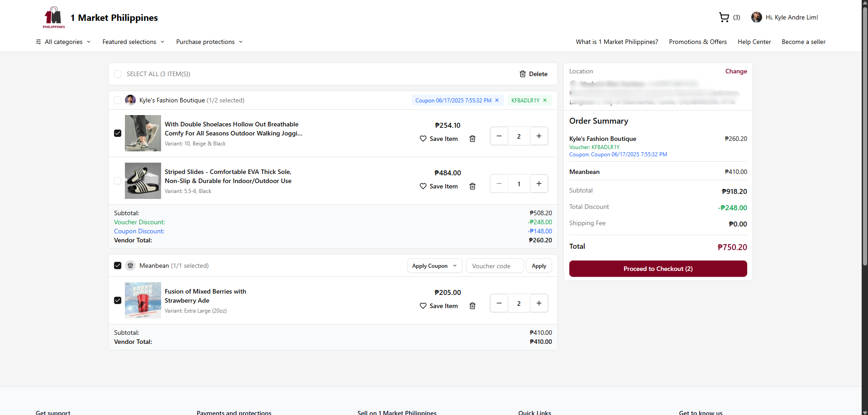Image resolution: width=868 pixels, height=415 pixels.
Task: Open the user profile avatar
Action: (x=756, y=18)
